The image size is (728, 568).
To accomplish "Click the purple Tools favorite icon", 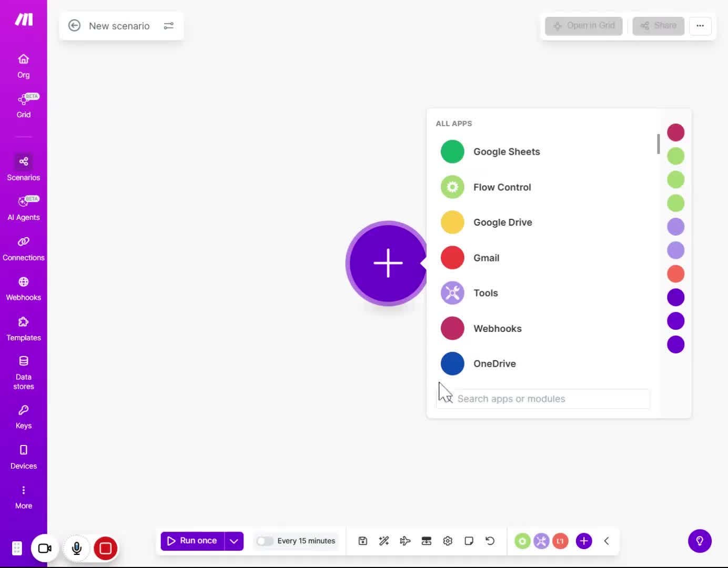I will point(541,541).
